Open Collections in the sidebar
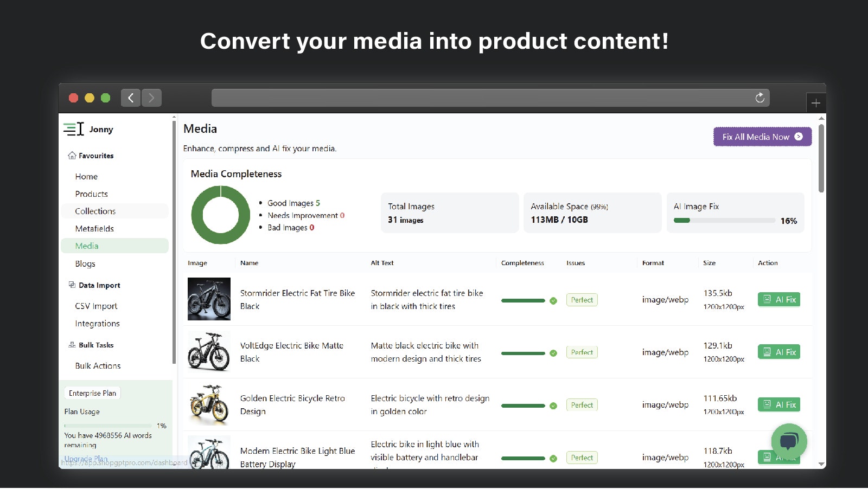 [x=114, y=211]
